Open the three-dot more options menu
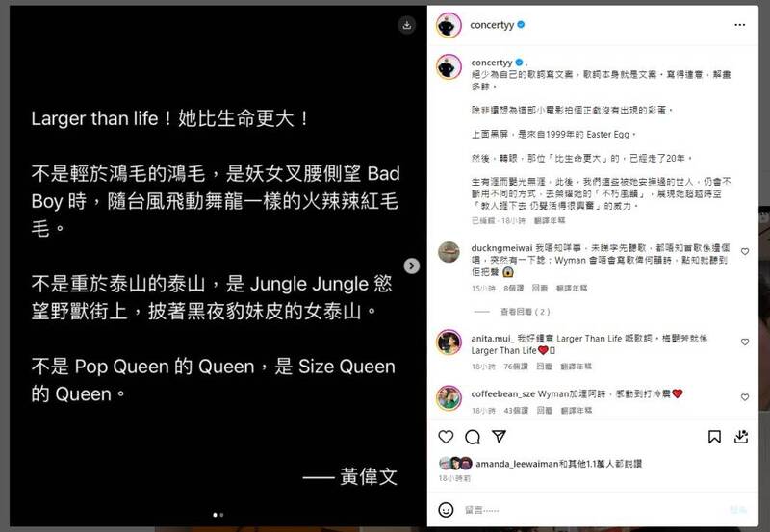 point(739,25)
